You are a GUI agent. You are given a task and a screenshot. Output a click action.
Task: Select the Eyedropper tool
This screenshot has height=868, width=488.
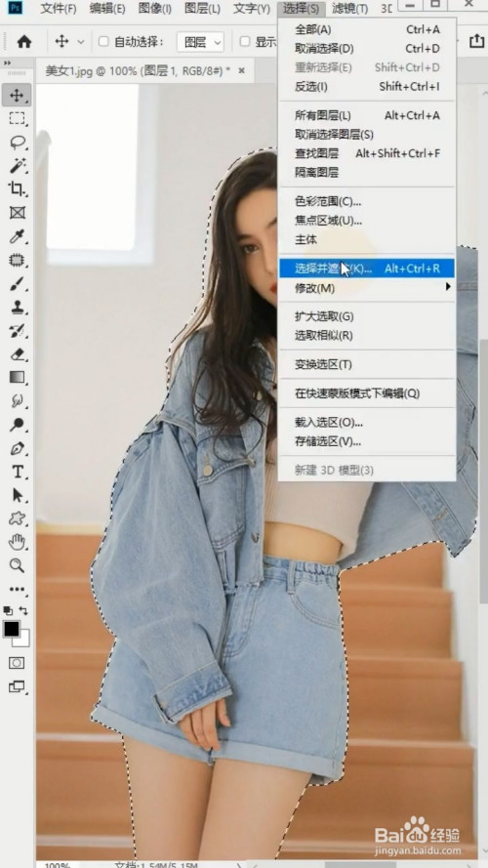tap(17, 236)
